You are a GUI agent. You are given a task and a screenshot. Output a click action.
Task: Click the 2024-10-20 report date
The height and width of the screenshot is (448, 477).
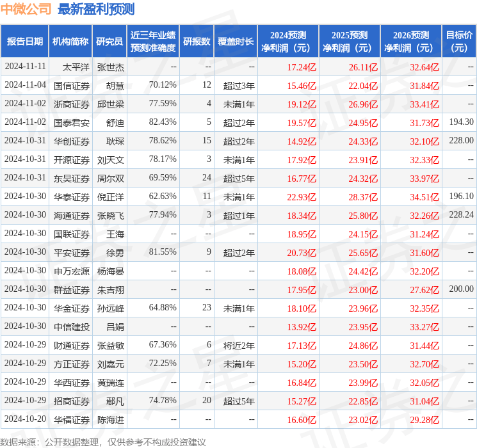(25, 419)
